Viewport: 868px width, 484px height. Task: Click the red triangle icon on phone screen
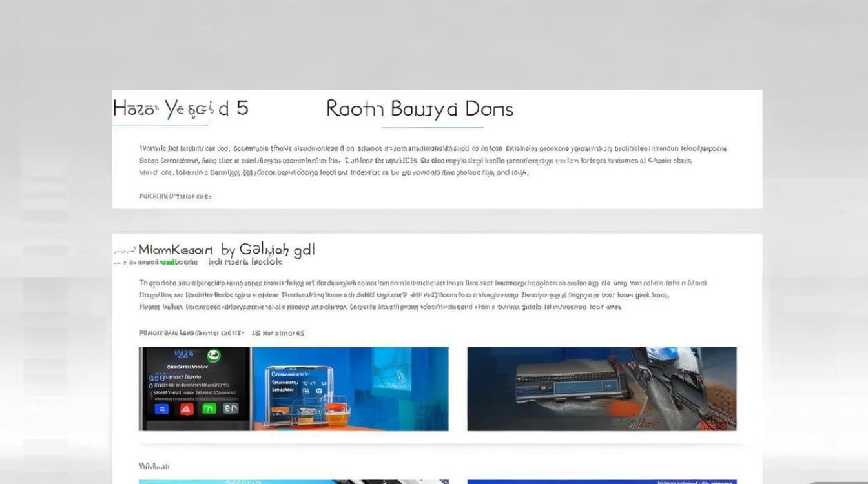[x=186, y=408]
